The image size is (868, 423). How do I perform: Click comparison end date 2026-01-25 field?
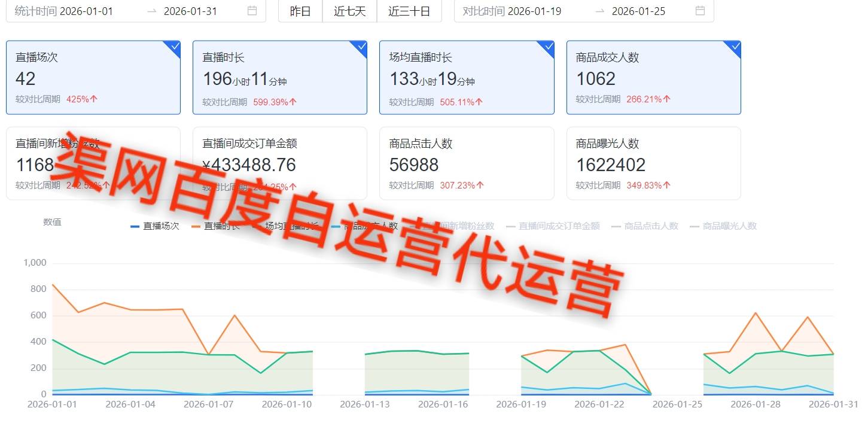point(638,11)
